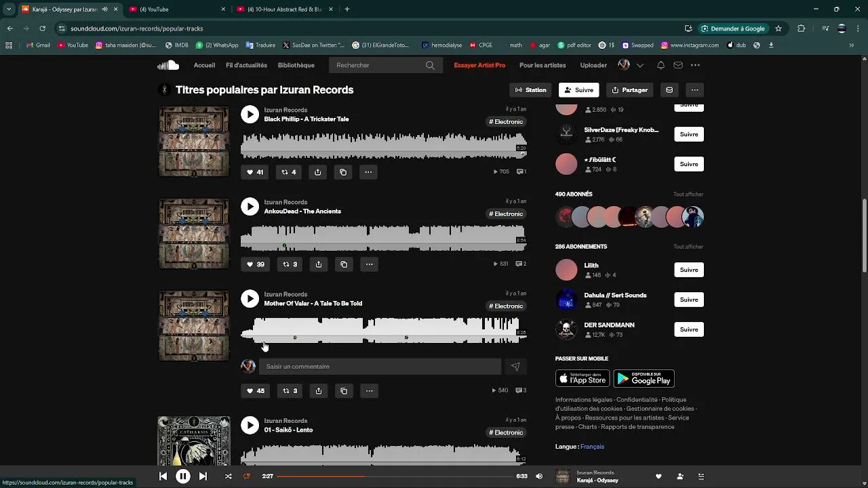
Task: Open more options for AnkouDead track
Action: coord(369,264)
